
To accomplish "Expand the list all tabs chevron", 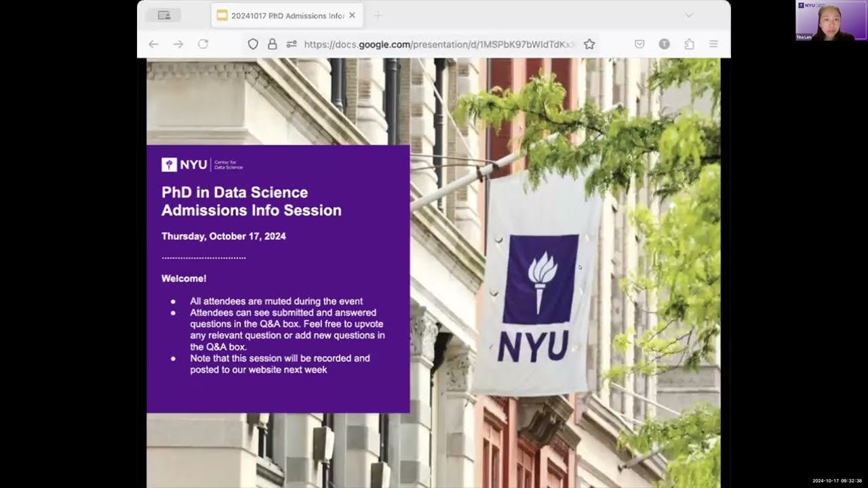I will click(x=689, y=15).
